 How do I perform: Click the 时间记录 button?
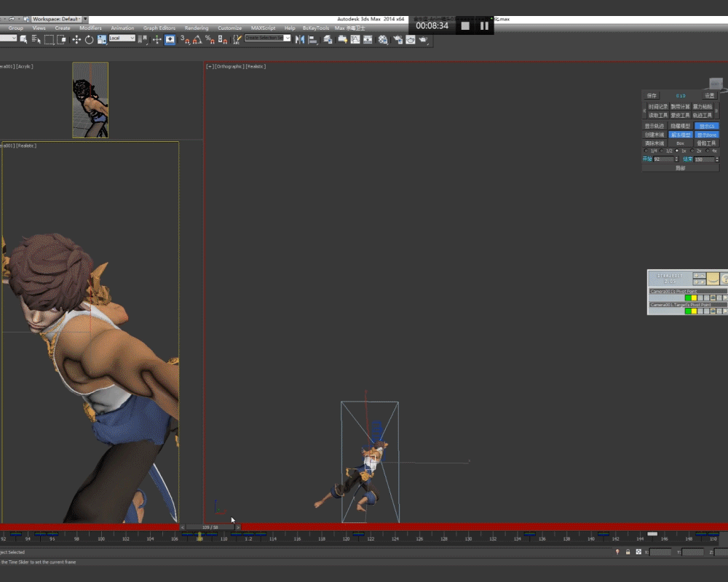tap(657, 107)
